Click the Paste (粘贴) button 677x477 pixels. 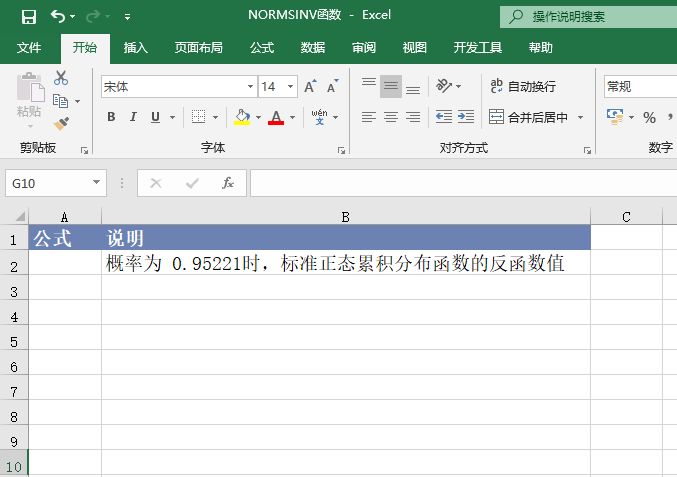click(28, 98)
